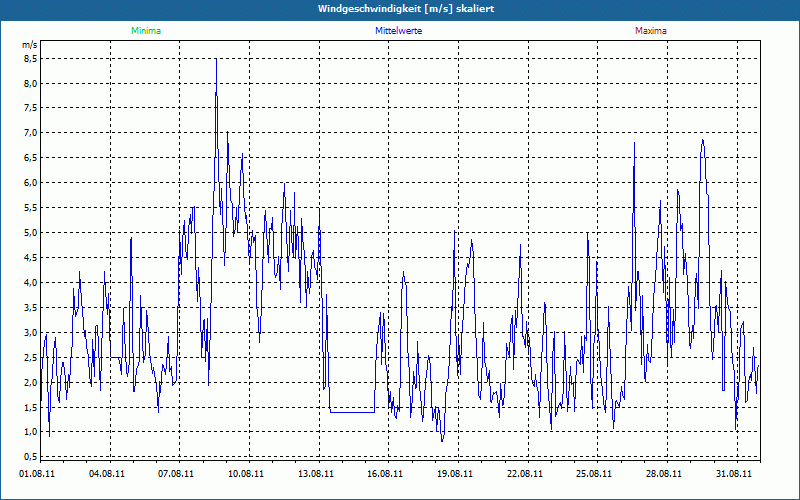This screenshot has width=800, height=500.
Task: Select the 8,5 y-axis value
Action: [31, 59]
